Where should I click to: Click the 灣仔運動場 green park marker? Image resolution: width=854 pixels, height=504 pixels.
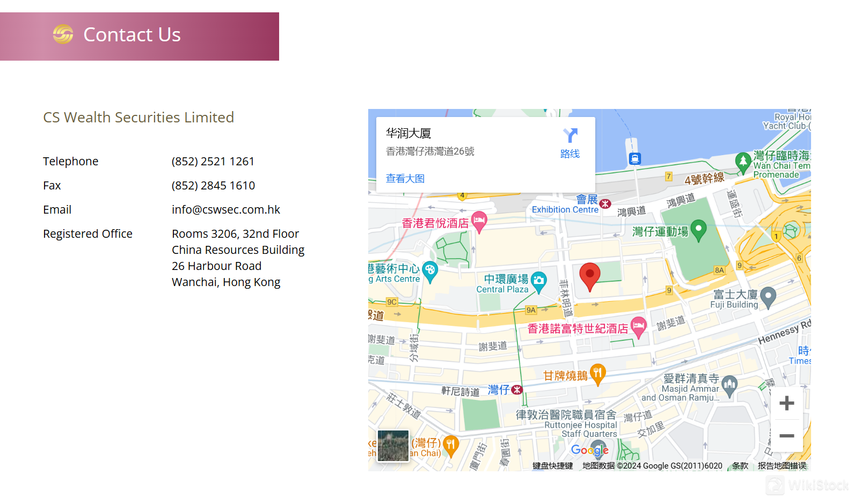click(x=698, y=231)
